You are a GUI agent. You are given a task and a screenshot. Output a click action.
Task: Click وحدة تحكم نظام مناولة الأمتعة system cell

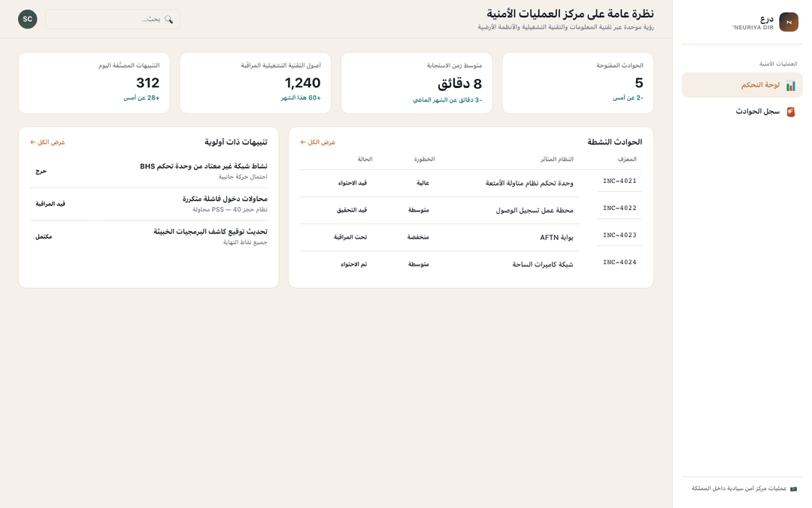pos(529,183)
